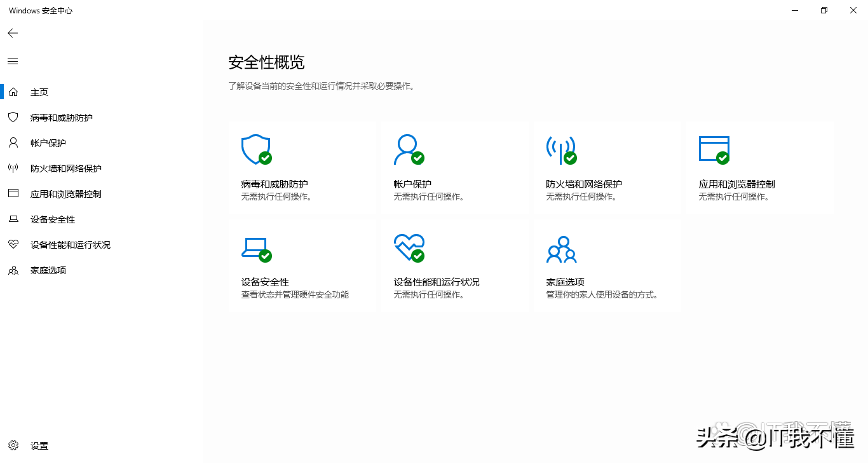Select the 帐户保护 shield person icon
Screen dimensions: 868x463
click(x=407, y=149)
